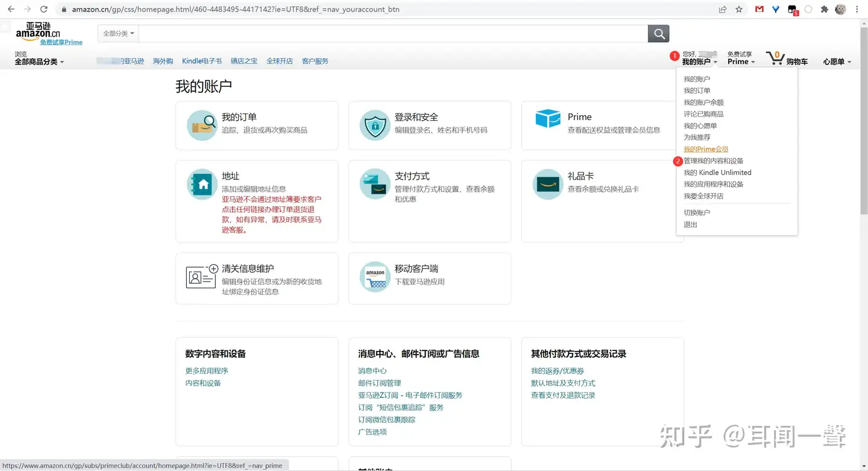Open the 镇店之宝 nav link
The image size is (868, 471).
pos(244,61)
